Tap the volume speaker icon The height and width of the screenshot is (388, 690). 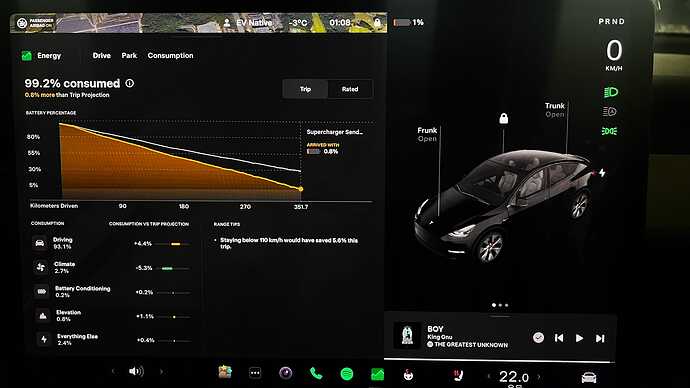click(x=136, y=371)
